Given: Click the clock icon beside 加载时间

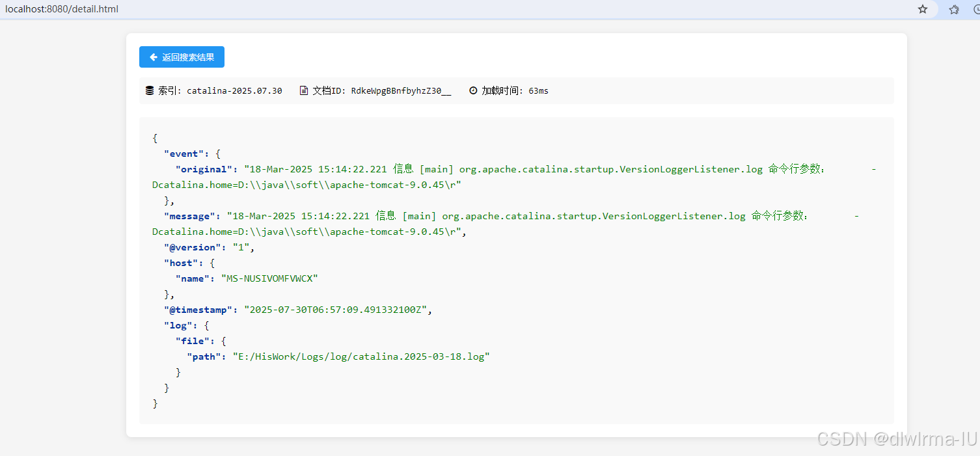Looking at the screenshot, I should [473, 91].
